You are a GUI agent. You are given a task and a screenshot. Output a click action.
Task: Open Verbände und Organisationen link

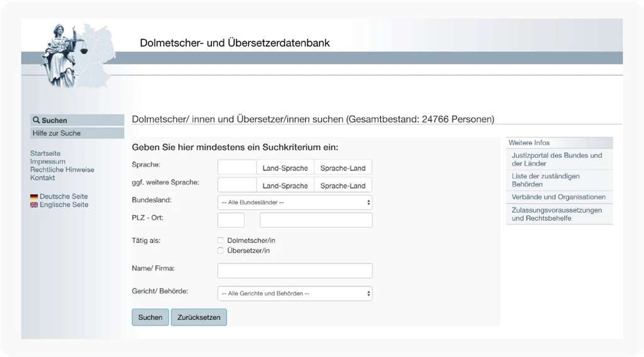[x=558, y=197]
